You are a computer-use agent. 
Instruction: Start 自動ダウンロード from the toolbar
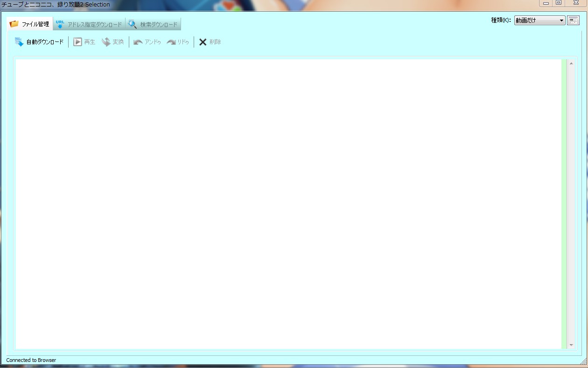click(x=39, y=42)
